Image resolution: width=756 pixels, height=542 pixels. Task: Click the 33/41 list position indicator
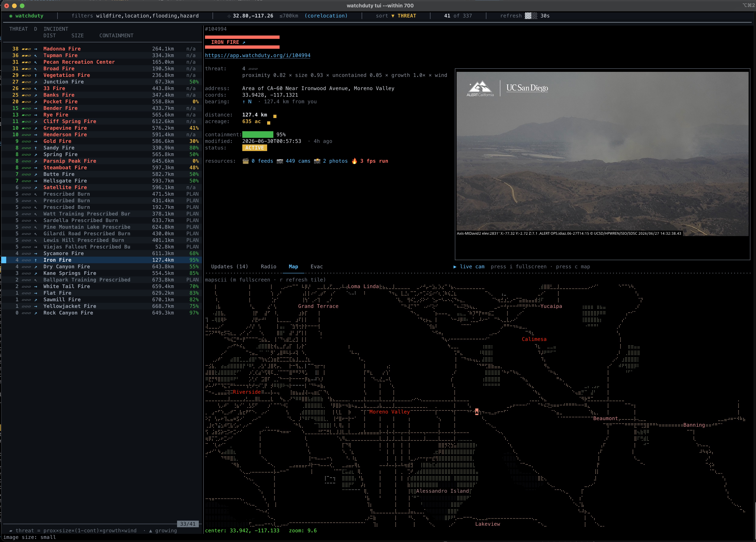pos(188,524)
